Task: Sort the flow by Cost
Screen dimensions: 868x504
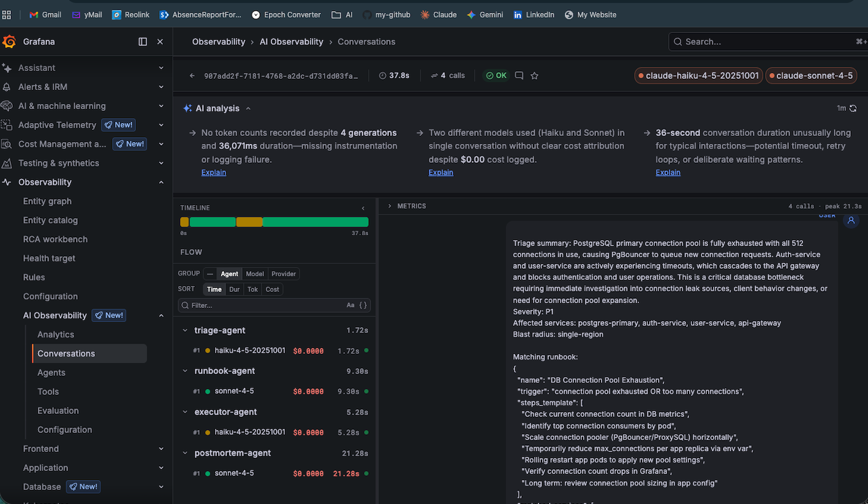Action: [x=273, y=289]
